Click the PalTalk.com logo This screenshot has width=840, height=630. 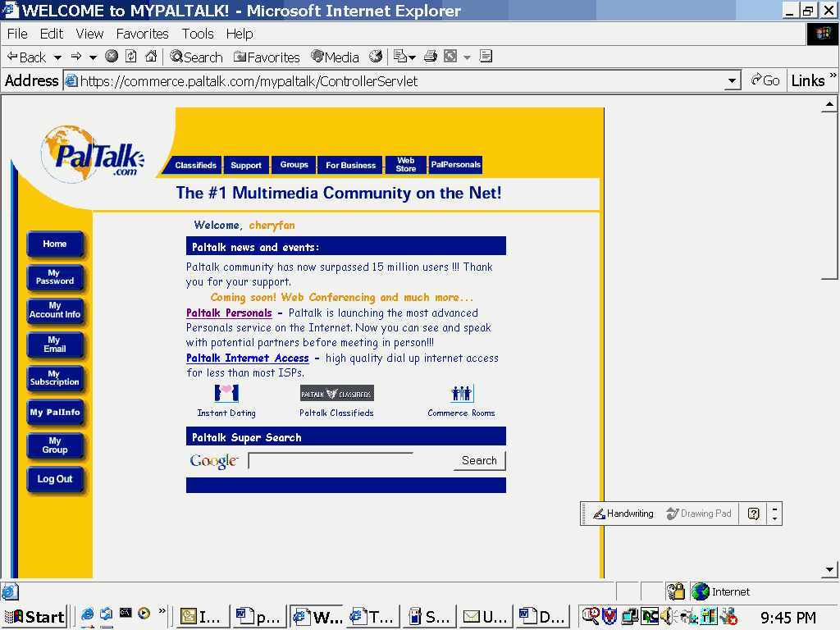pyautogui.click(x=92, y=154)
